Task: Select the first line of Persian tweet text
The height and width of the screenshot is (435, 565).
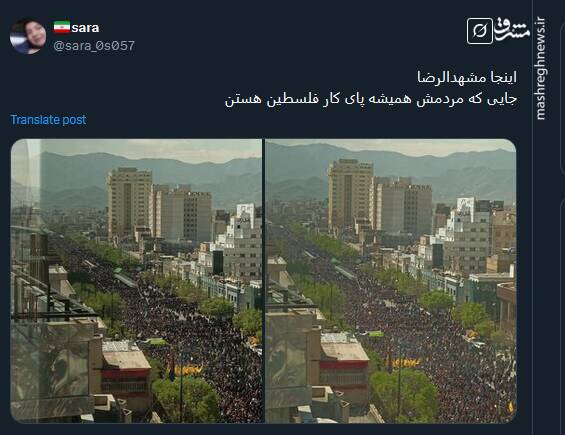Action: click(x=467, y=77)
